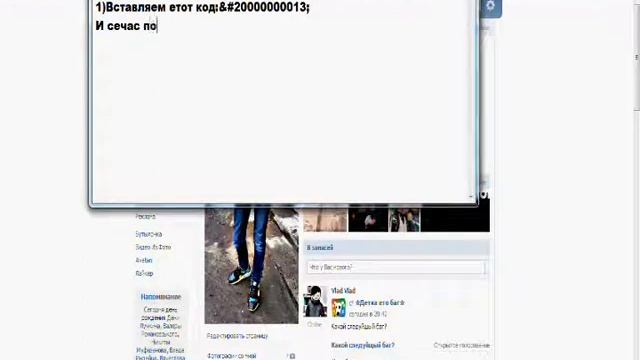The image size is (640, 360).
Task: Open the "Детка ето баг" community link
Action: (x=380, y=303)
